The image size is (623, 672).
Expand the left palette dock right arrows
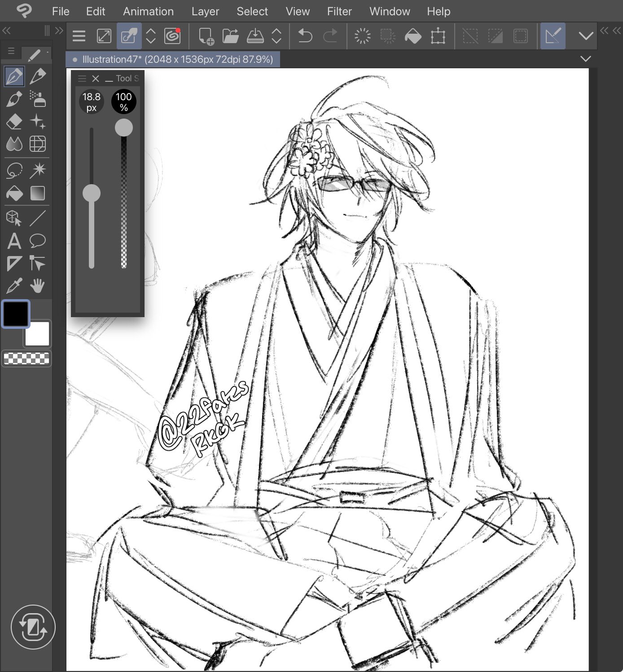(59, 31)
